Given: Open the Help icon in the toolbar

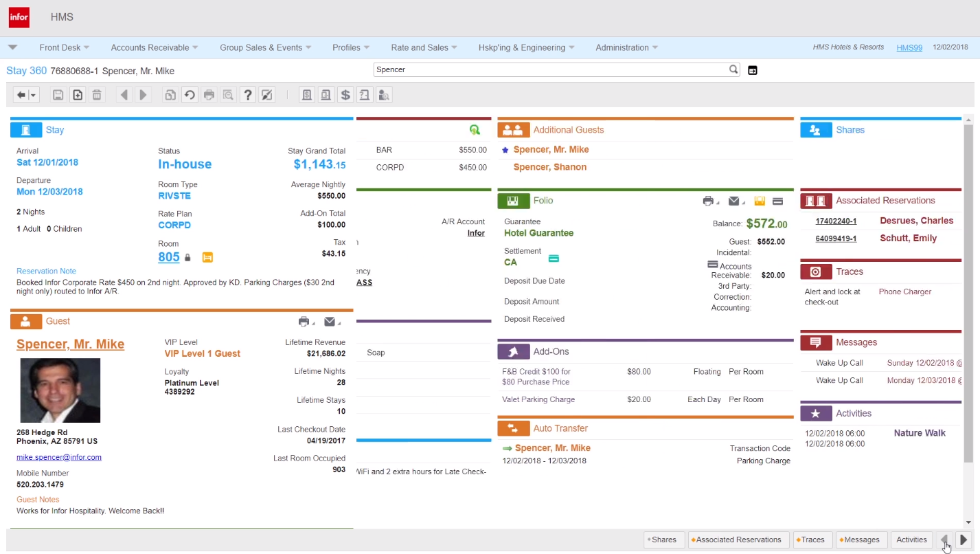Looking at the screenshot, I should pos(247,94).
